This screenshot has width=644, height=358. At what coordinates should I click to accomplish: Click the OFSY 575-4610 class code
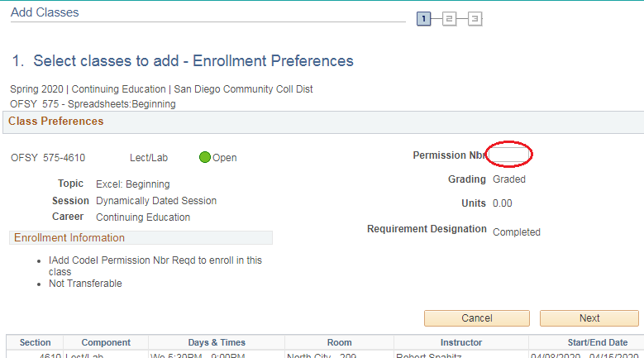tap(48, 158)
